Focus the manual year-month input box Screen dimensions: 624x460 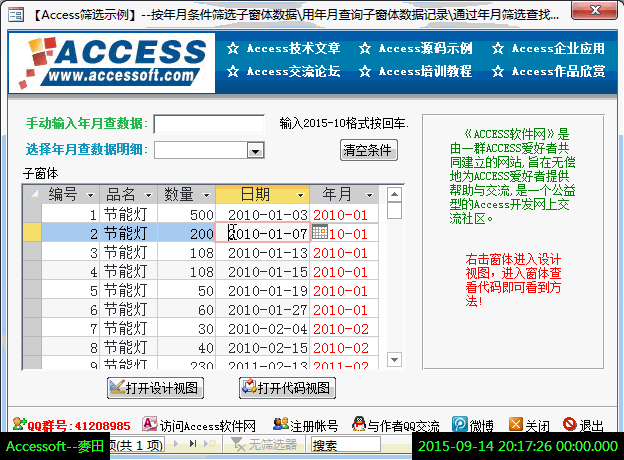coord(209,124)
